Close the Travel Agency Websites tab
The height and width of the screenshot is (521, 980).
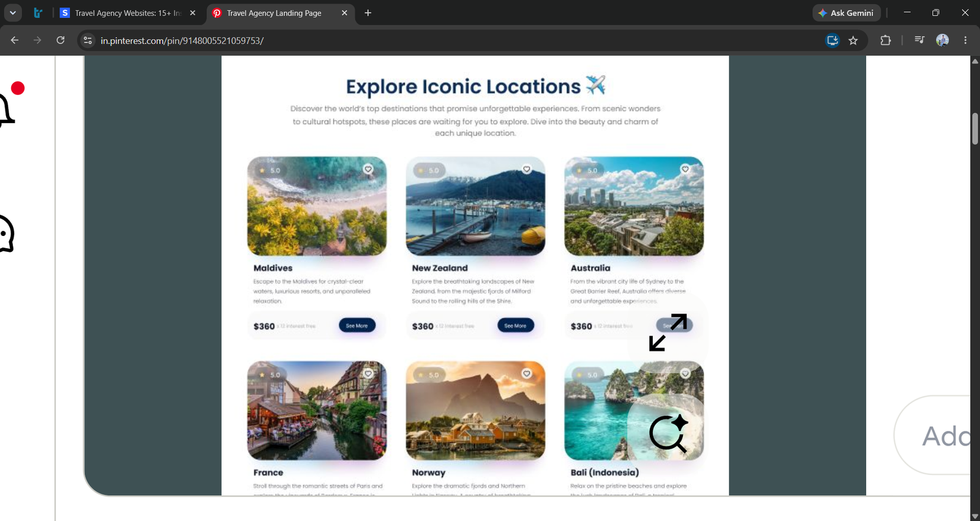[x=192, y=13]
